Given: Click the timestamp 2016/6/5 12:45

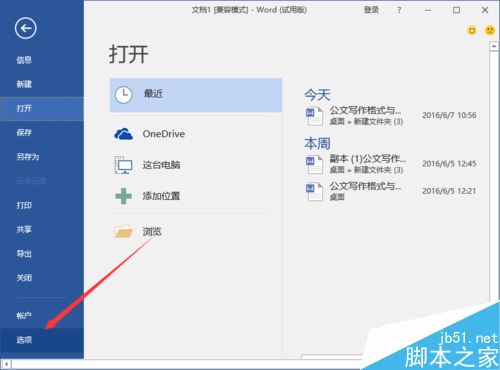Looking at the screenshot, I should click(449, 164).
